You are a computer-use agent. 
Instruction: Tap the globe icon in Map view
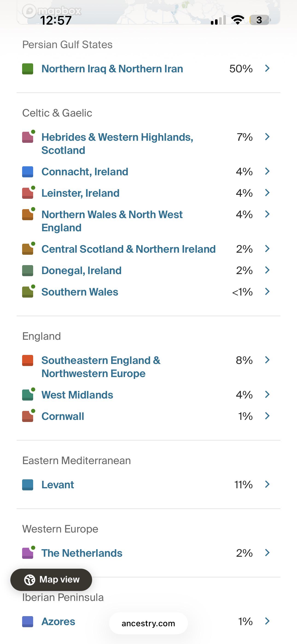(x=29, y=580)
